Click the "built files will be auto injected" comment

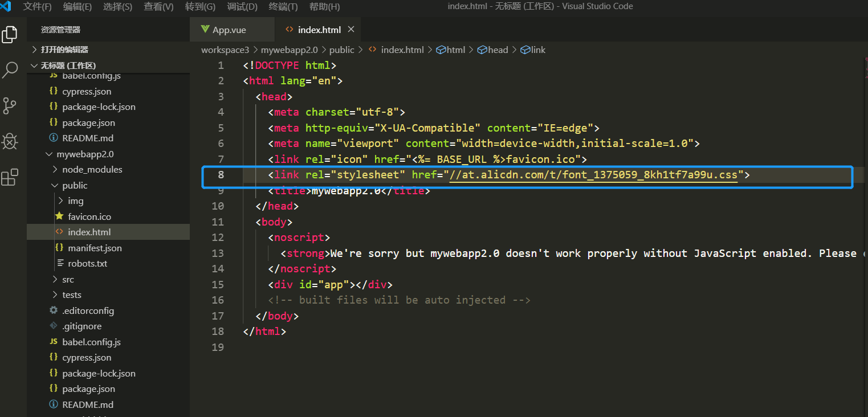[400, 300]
